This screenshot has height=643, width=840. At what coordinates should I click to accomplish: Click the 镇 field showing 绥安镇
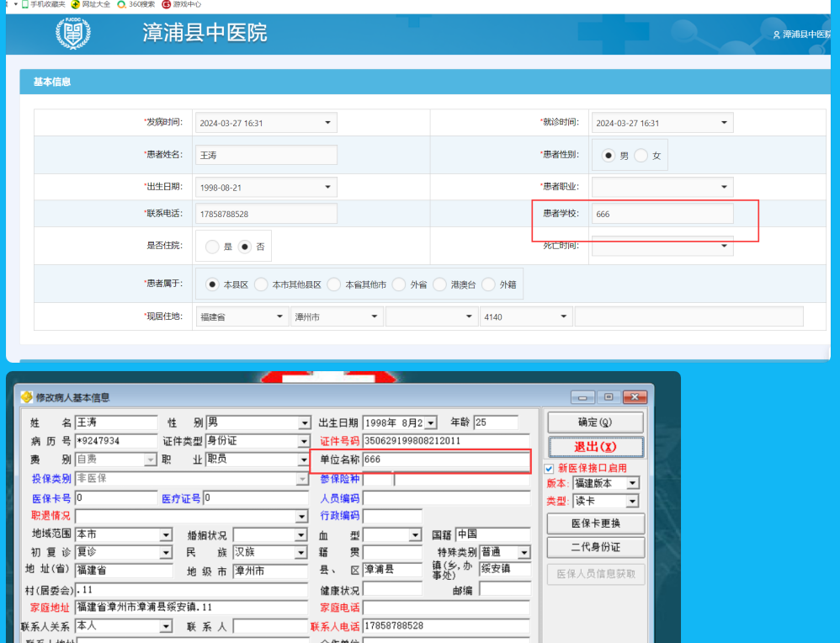click(505, 569)
